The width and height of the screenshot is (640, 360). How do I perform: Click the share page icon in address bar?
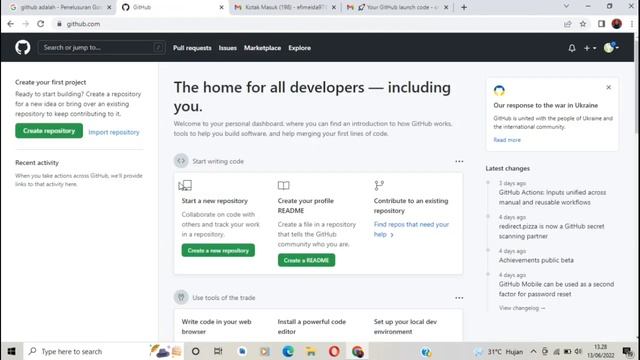pos(567,24)
